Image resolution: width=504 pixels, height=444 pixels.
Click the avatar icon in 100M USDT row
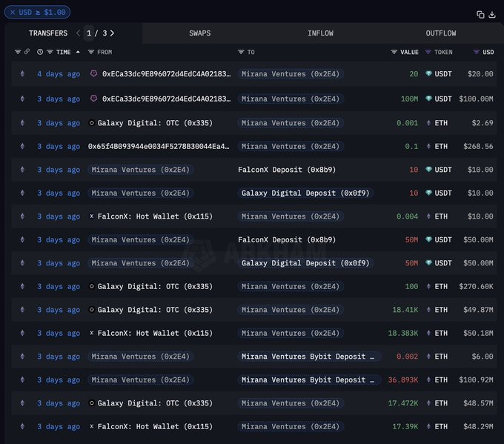tap(93, 99)
